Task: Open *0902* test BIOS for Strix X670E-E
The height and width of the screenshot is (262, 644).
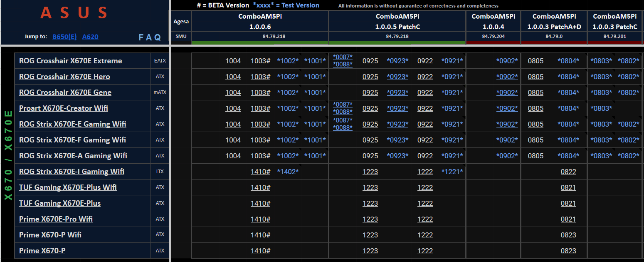Action: 507,124
